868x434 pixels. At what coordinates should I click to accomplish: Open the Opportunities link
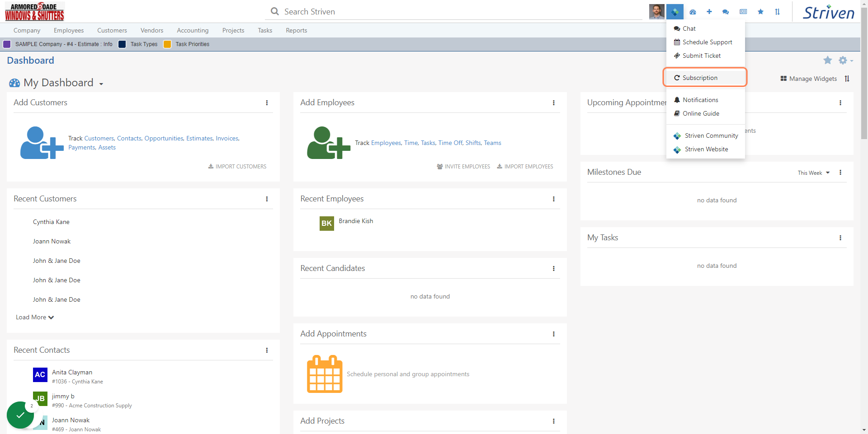(x=164, y=139)
